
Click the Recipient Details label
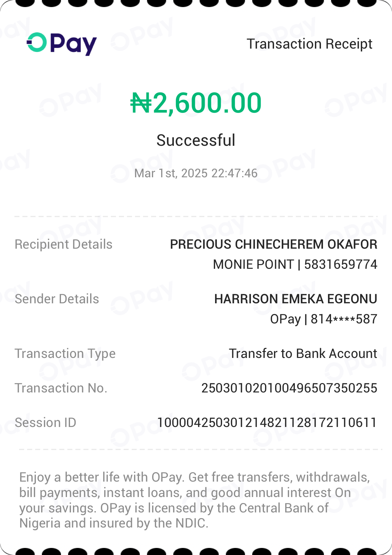click(64, 244)
